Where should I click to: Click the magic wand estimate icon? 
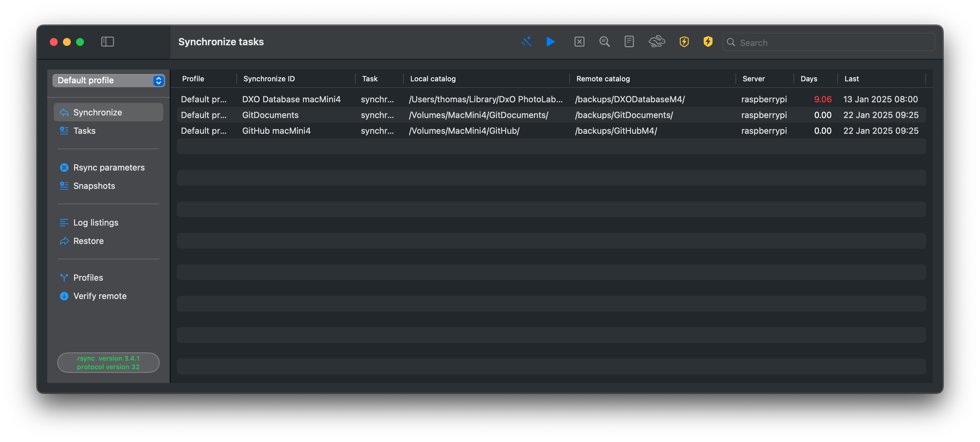[526, 42]
